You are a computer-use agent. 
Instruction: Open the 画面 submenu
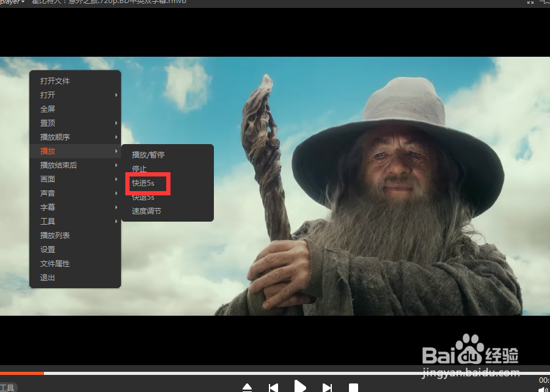coord(75,179)
